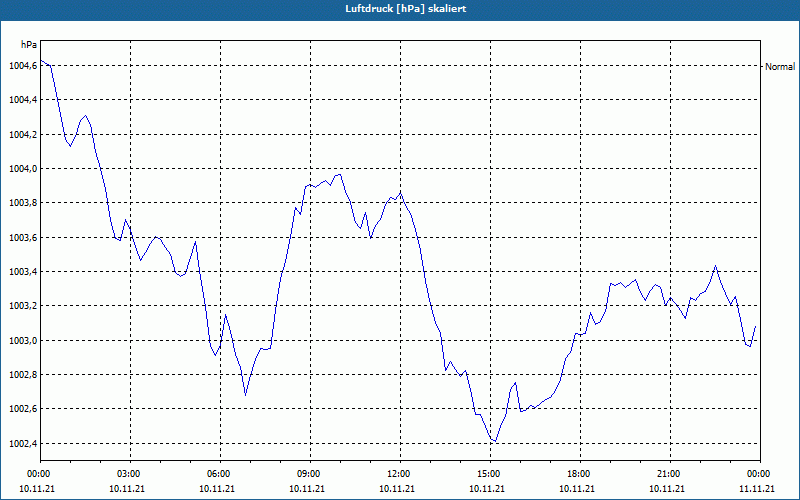Click the 'hPa' axis unit label
800x500 pixels.
(29, 44)
